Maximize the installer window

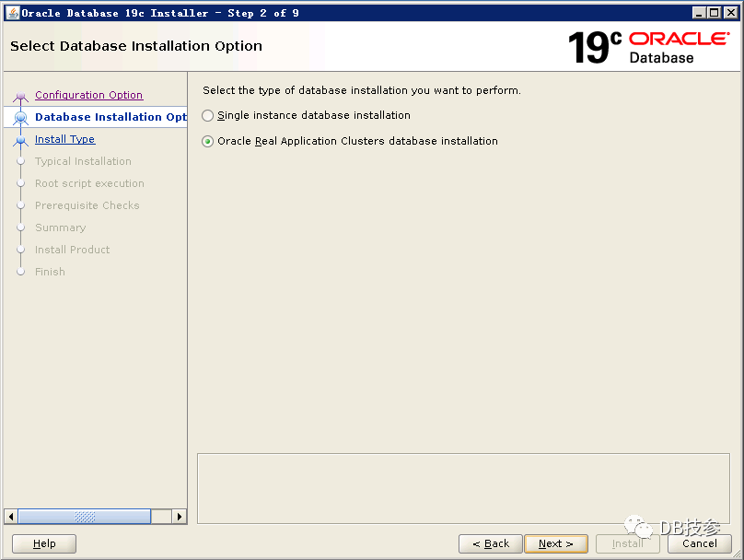[715, 13]
